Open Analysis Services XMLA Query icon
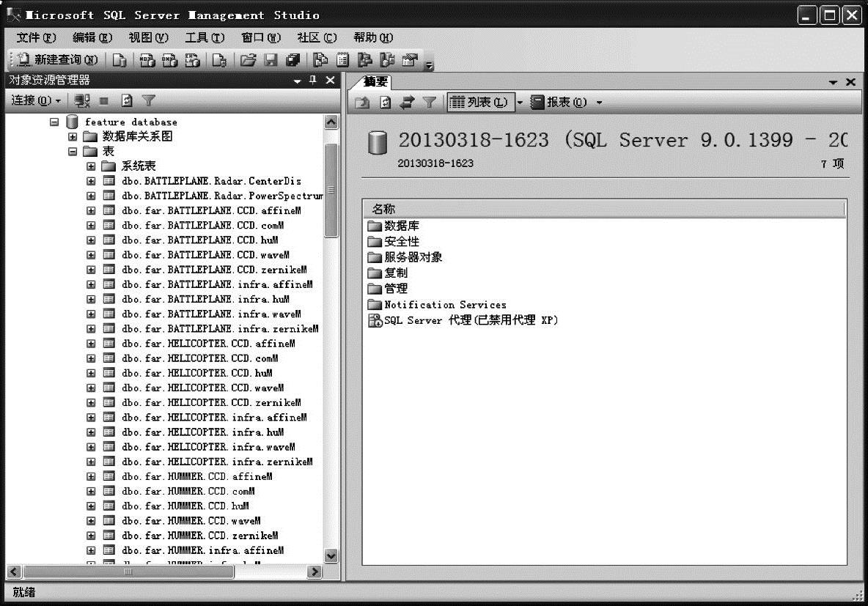868x606 pixels. 192,60
